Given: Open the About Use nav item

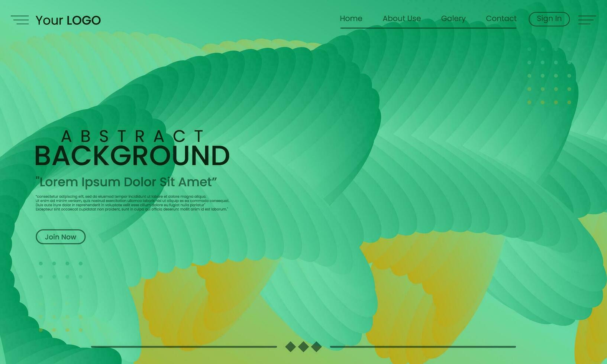Looking at the screenshot, I should coord(402,19).
